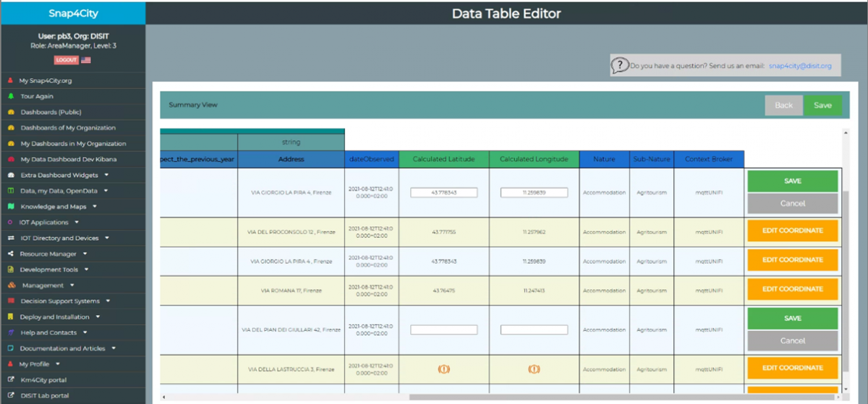Expand the IOT Applications dropdown arrow
Image resolution: width=868 pixels, height=404 pixels.
[77, 222]
